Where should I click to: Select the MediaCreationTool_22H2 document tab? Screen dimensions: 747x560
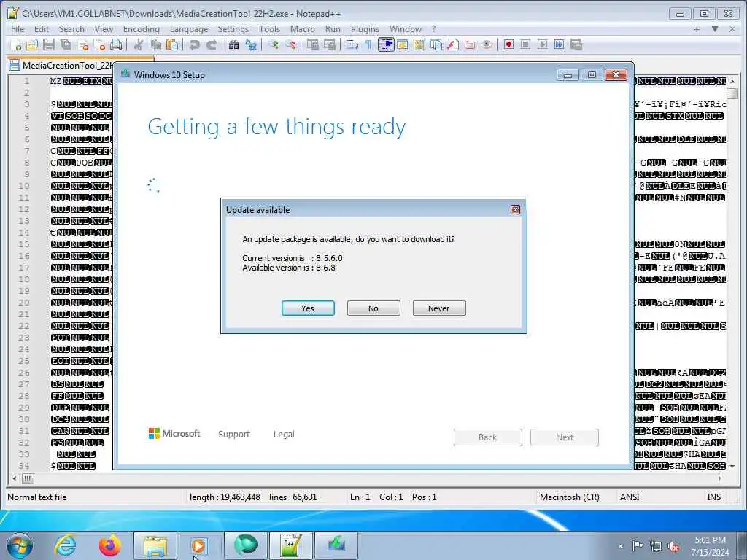coord(61,65)
